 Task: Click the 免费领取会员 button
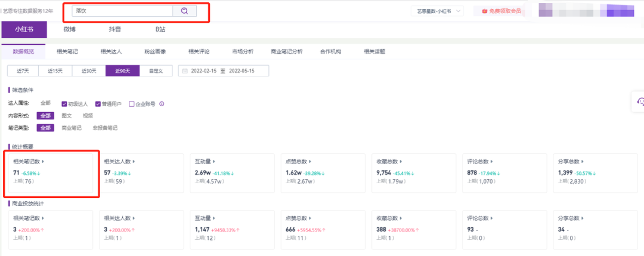[501, 11]
